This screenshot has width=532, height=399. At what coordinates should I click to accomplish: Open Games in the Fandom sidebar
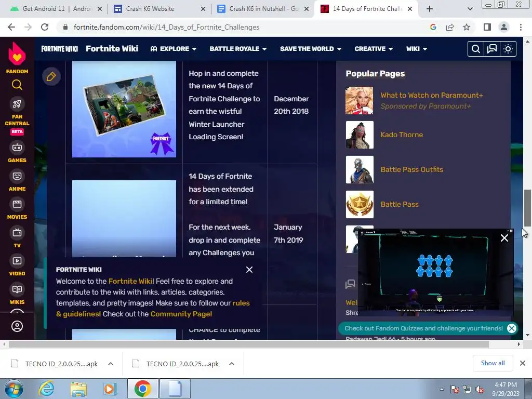click(17, 152)
